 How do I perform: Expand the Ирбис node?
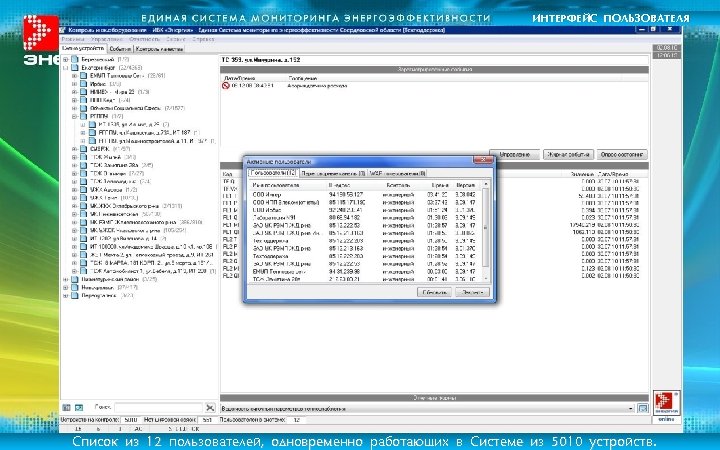pyautogui.click(x=74, y=84)
